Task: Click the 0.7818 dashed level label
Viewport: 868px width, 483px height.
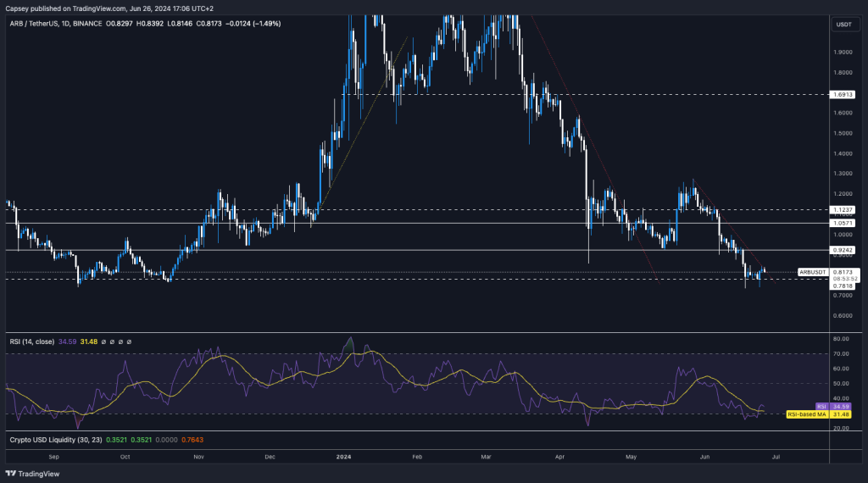Action: [843, 286]
